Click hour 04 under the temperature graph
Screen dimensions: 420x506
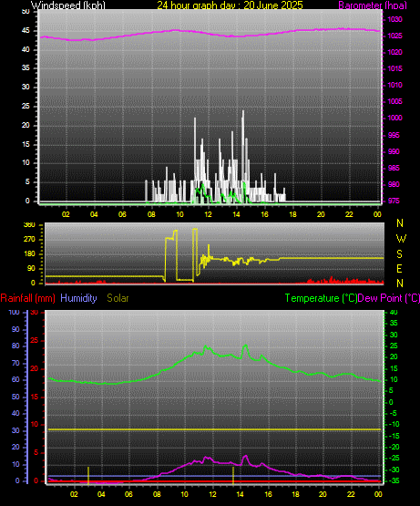click(x=101, y=494)
